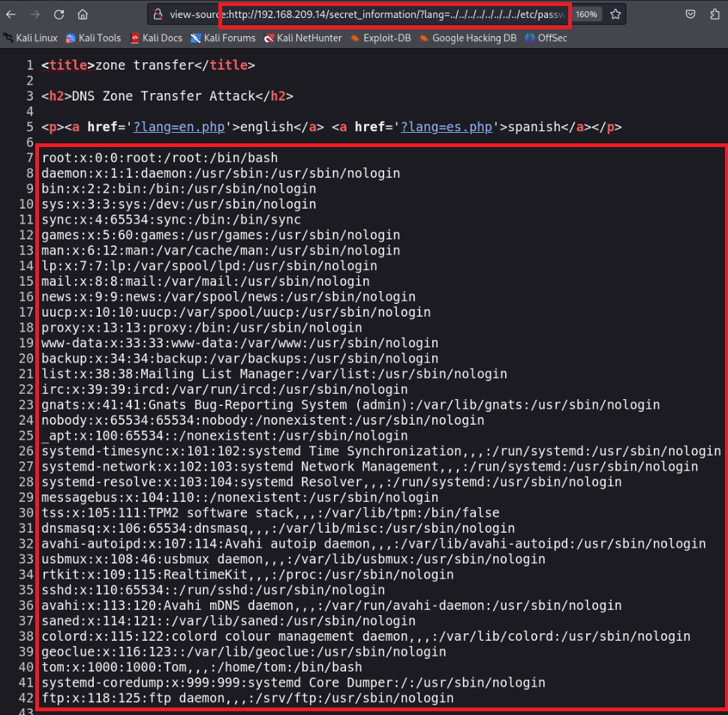
Task: Bookmark this page with the star icon
Action: click(615, 14)
